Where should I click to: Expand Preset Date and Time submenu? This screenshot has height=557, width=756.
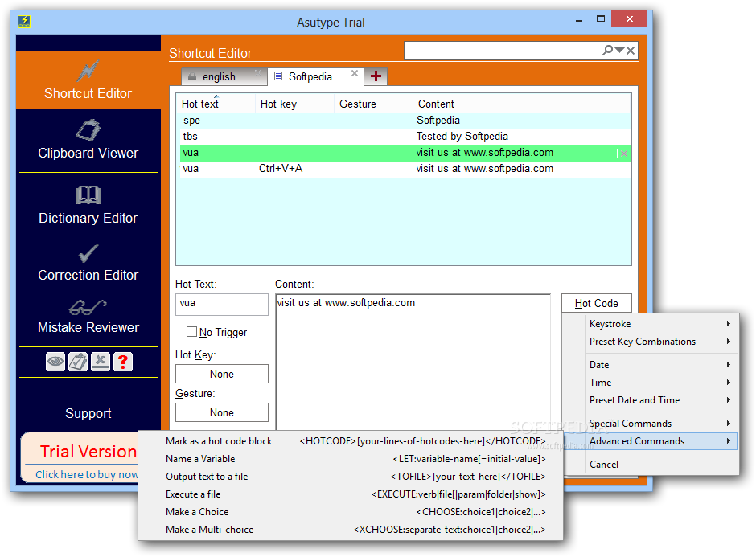[659, 400]
